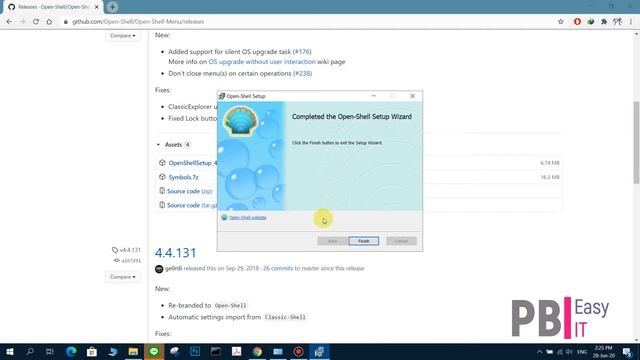The image size is (640, 360).
Task: Open the red screen recorder taskbar icon
Action: (x=298, y=351)
